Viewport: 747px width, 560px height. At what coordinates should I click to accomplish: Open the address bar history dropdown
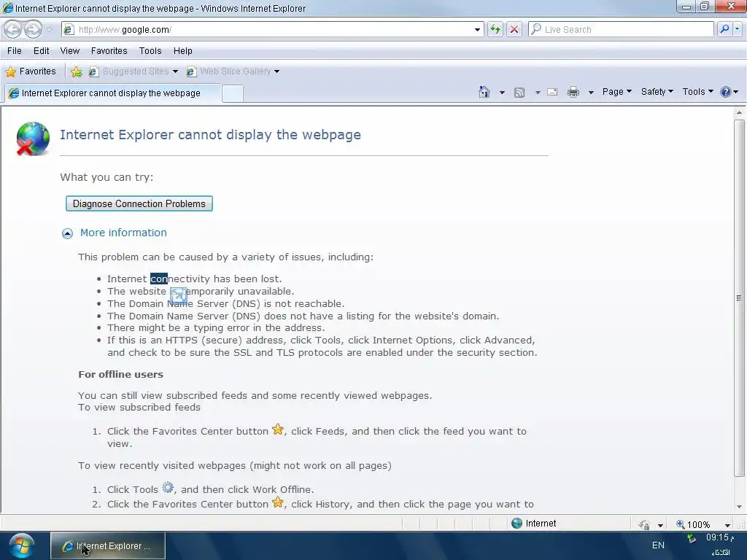click(477, 29)
